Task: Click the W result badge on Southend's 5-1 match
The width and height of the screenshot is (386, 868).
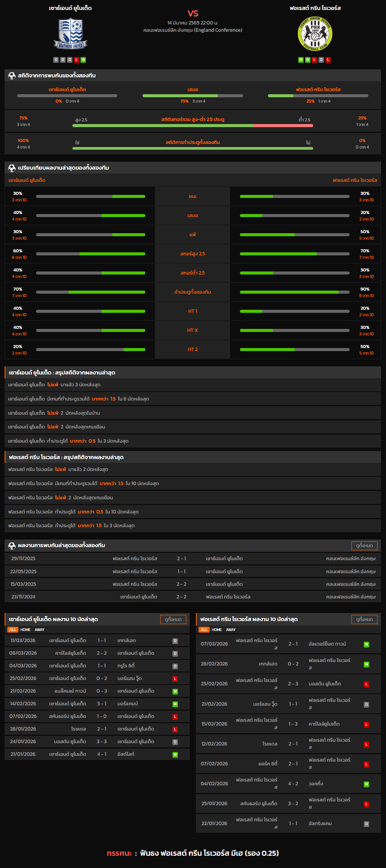Action: coord(175,704)
